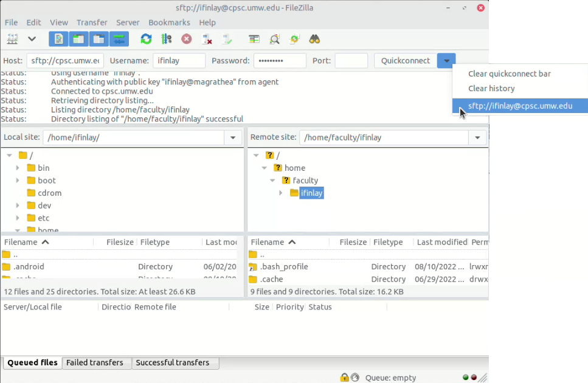Screen dimensions: 588x383
Task: Toggle directory comparison
Action: point(274,39)
